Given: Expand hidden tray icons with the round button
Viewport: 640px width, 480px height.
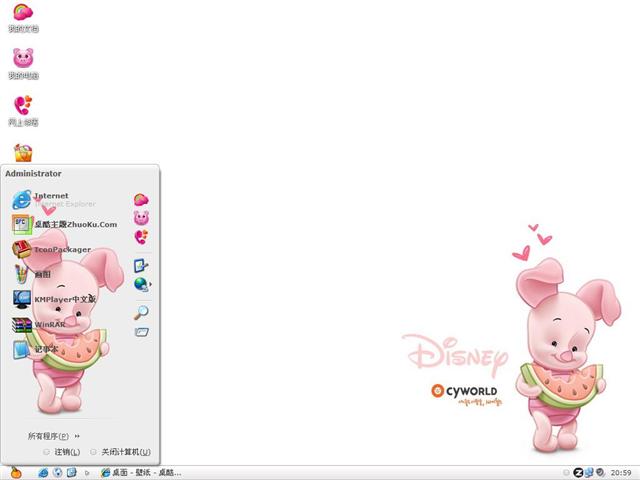Looking at the screenshot, I should click(566, 473).
